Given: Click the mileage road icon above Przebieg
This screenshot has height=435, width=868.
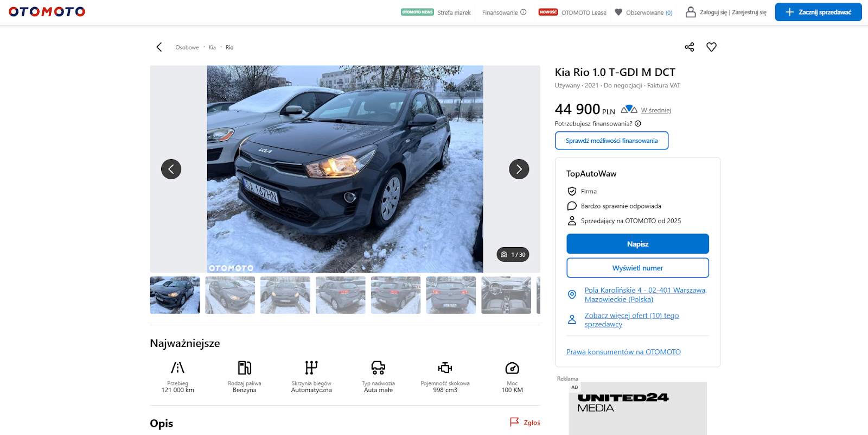Looking at the screenshot, I should (177, 368).
